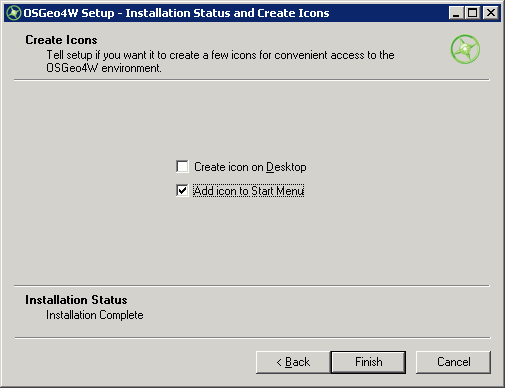Click the green OSGeo4W logo in header
Image resolution: width=505 pixels, height=388 pixels.
[x=465, y=49]
